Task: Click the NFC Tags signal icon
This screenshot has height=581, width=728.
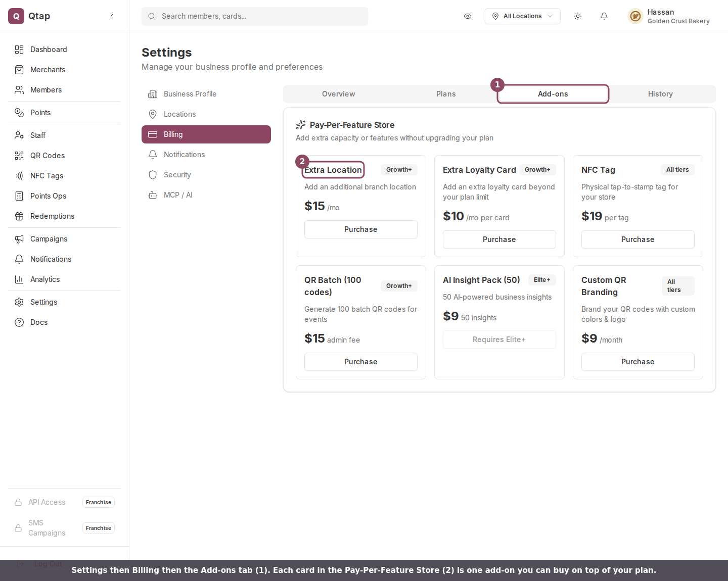Action: [19, 176]
